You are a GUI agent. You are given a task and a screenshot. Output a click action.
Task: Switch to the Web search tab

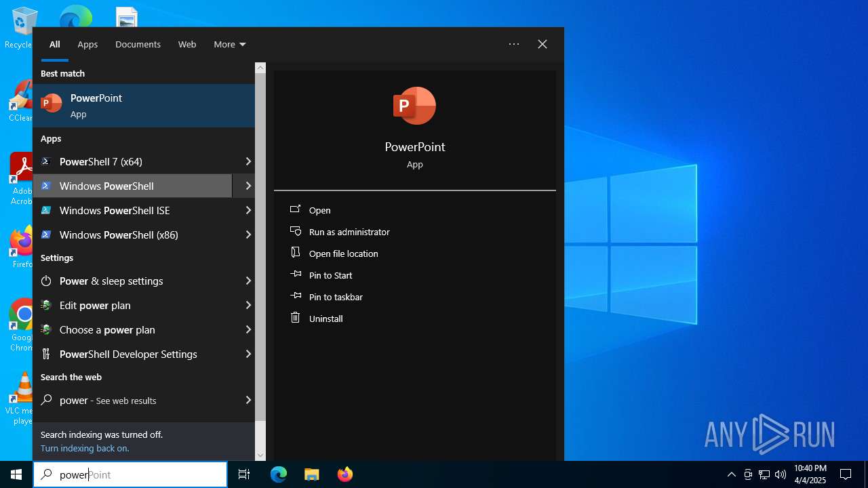click(x=187, y=44)
